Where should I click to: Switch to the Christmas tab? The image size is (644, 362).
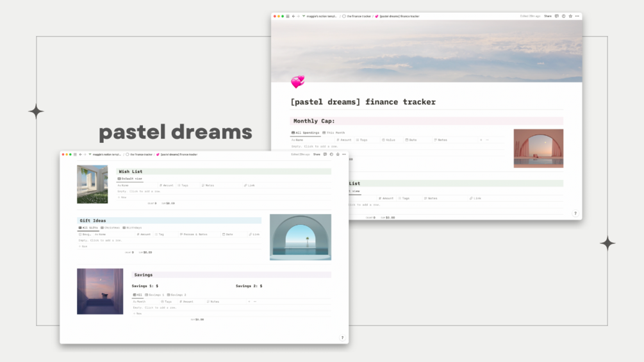click(110, 228)
